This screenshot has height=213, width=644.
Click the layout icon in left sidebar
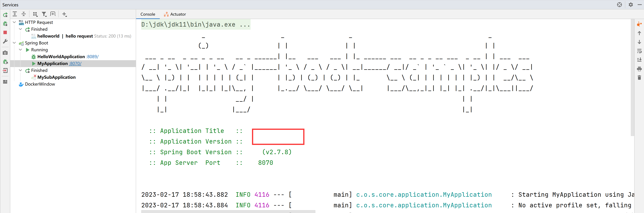click(x=5, y=82)
